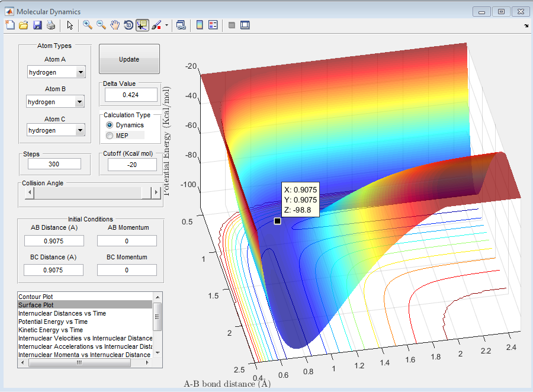Click the Steps input field
533x392 pixels.
click(x=54, y=164)
